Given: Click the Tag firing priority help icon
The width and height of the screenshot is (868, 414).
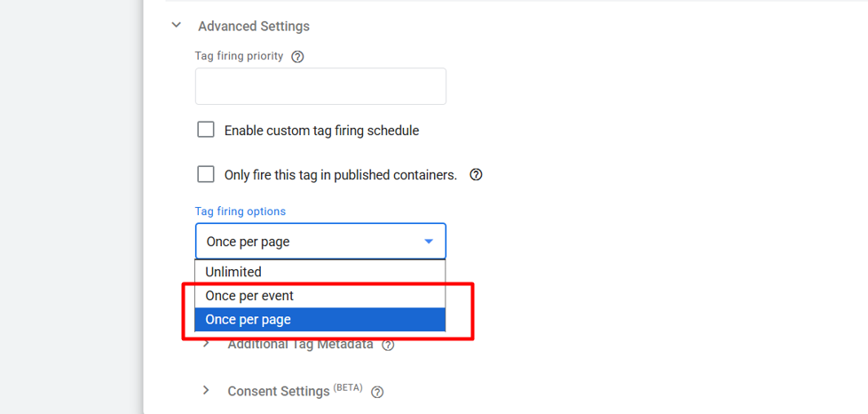Looking at the screenshot, I should pyautogui.click(x=298, y=57).
